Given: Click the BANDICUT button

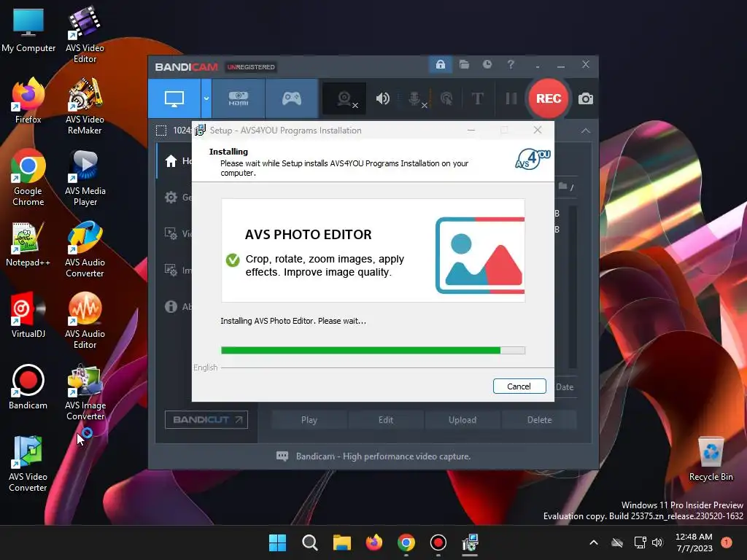Looking at the screenshot, I should tap(206, 419).
